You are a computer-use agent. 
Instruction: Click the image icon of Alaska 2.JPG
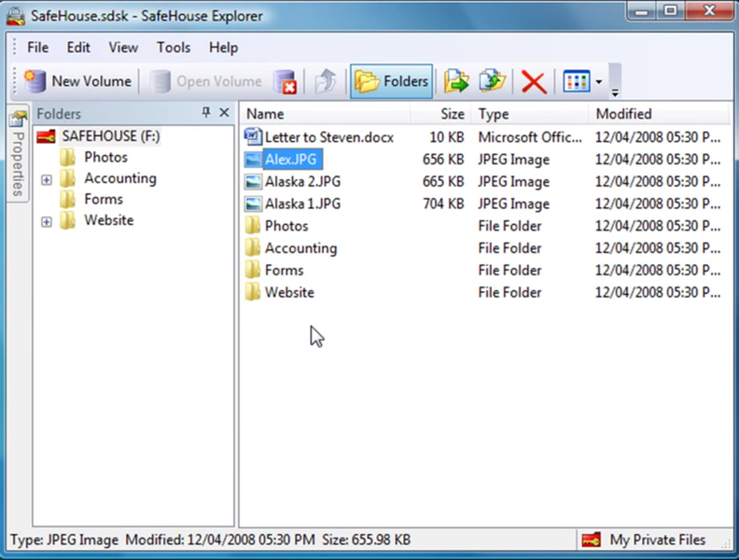(x=253, y=181)
